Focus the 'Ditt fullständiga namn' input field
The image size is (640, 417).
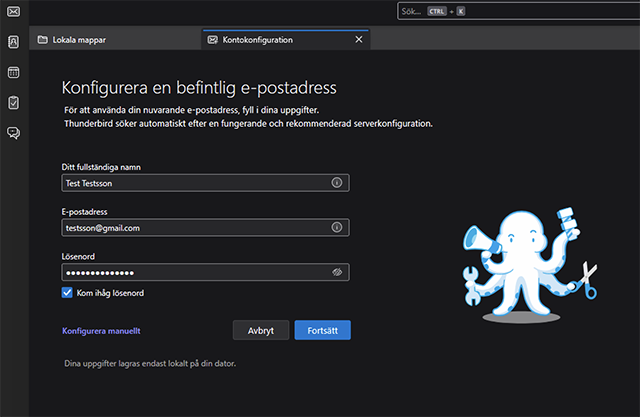coord(205,183)
